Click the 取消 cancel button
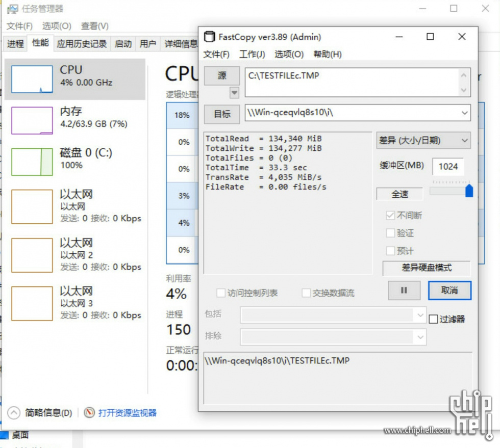 tap(449, 291)
